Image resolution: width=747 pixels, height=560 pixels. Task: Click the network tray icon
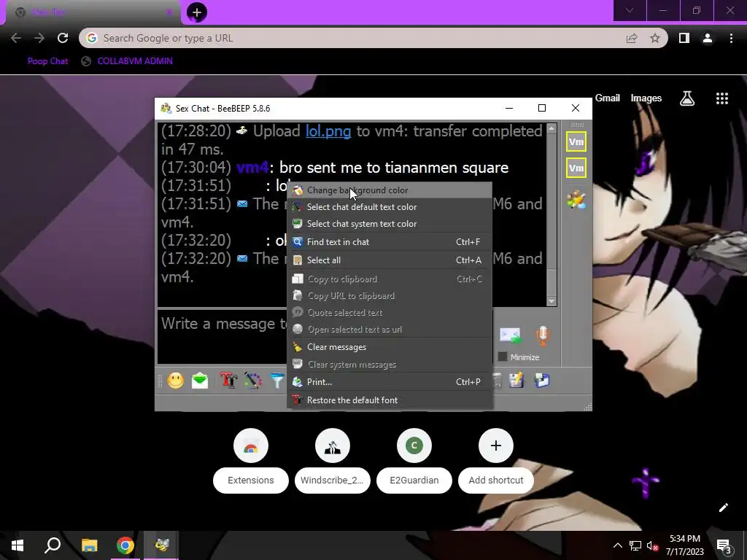pyautogui.click(x=635, y=545)
